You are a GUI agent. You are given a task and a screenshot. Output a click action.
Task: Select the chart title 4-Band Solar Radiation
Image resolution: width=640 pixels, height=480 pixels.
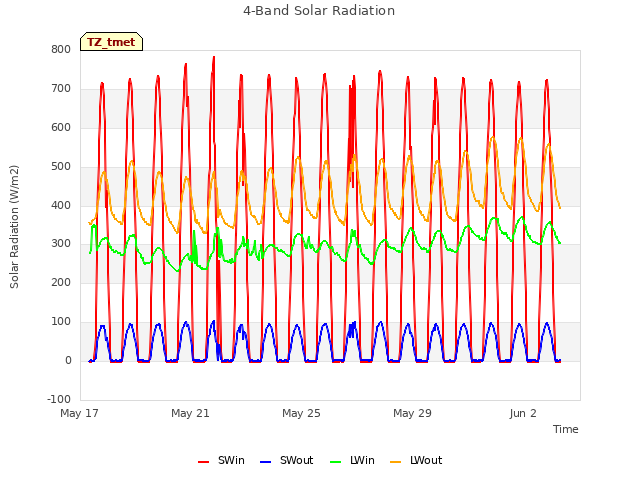(x=319, y=11)
